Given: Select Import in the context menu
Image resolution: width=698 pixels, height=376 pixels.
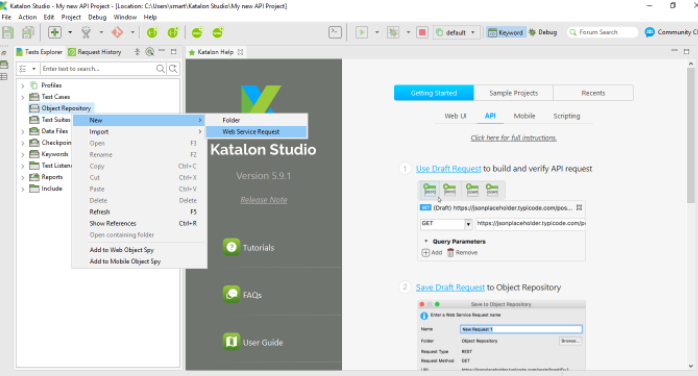Looking at the screenshot, I should click(139, 132).
